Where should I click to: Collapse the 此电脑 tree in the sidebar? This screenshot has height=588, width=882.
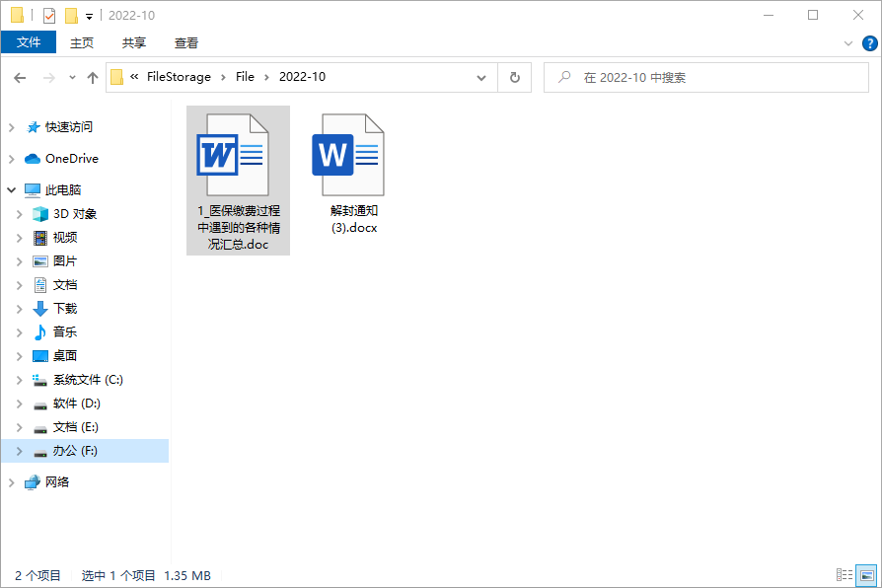coord(10,189)
